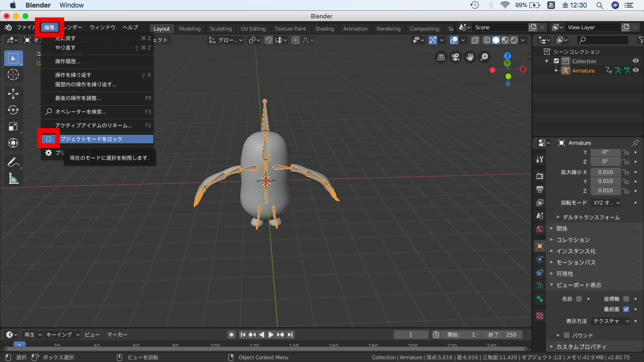Open the Texture properties tab
The width and height of the screenshot is (644, 362).
pyautogui.click(x=540, y=315)
